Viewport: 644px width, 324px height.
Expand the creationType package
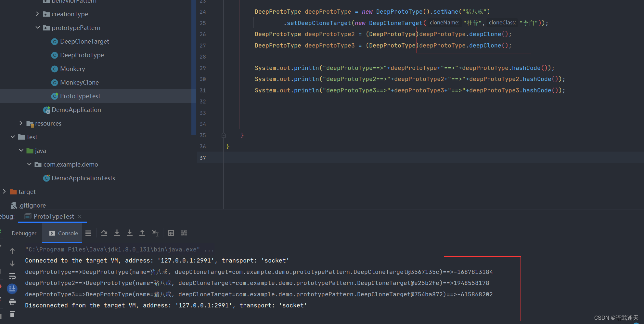pyautogui.click(x=37, y=14)
